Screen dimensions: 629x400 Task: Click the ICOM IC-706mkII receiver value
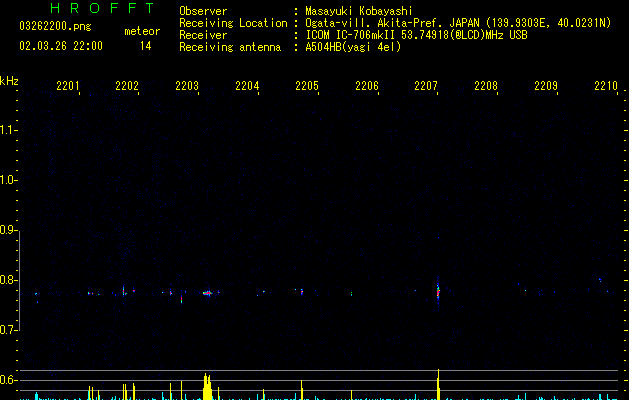click(x=416, y=35)
